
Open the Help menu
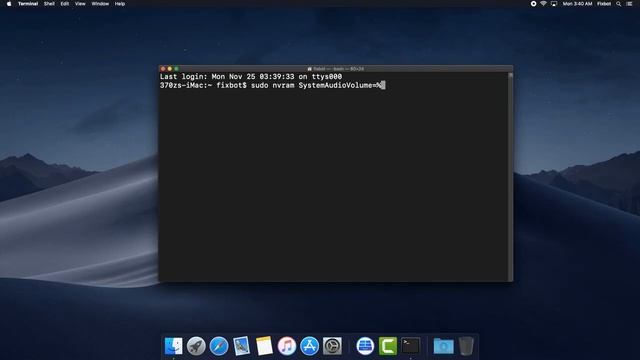pos(120,4)
